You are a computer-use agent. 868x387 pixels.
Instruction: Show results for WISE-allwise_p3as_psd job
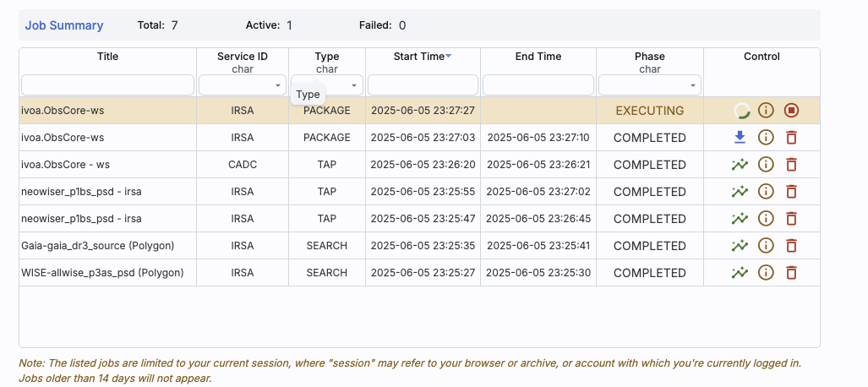click(740, 272)
